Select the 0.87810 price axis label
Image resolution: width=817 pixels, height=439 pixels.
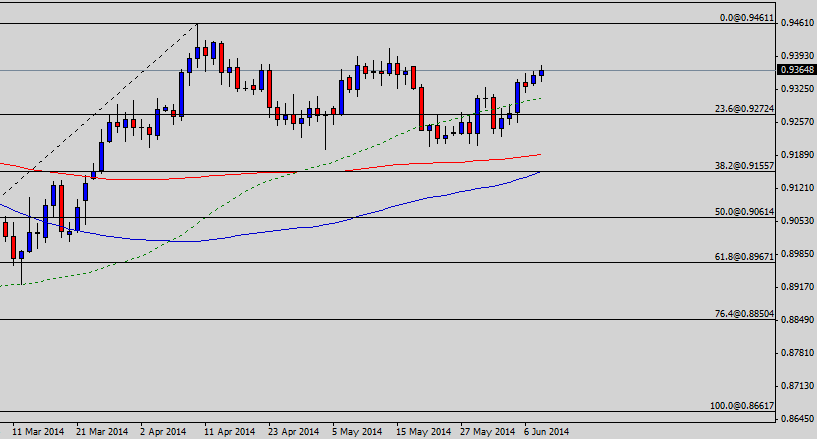tap(794, 353)
